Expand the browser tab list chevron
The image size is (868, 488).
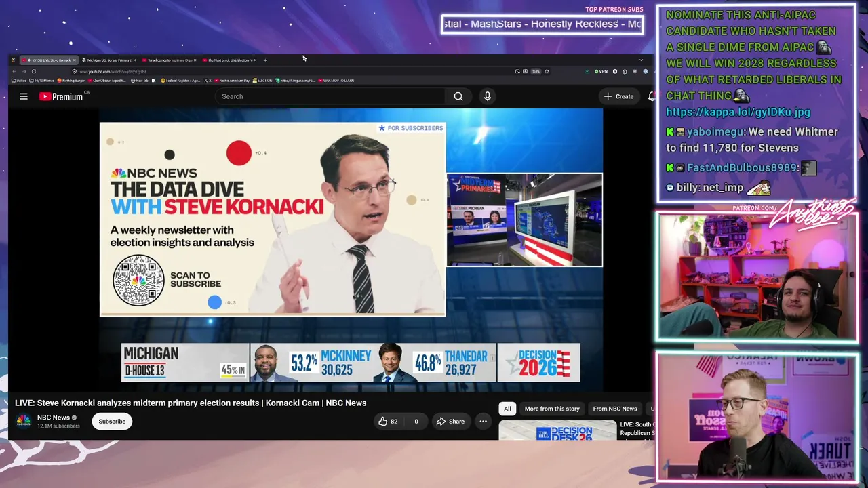[x=641, y=60]
